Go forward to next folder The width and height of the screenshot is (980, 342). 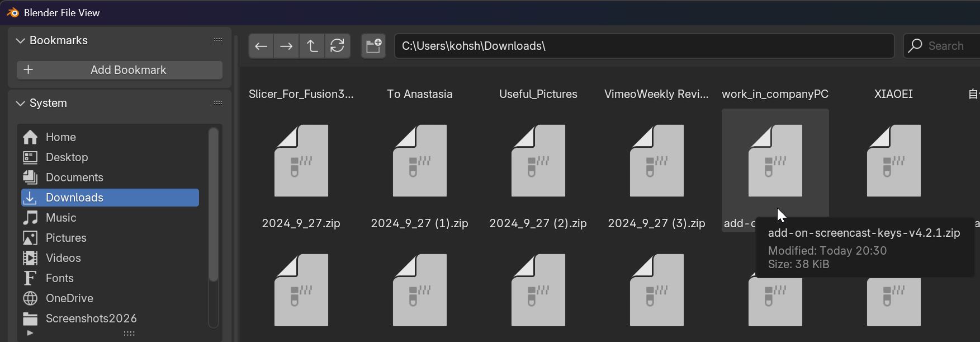286,46
